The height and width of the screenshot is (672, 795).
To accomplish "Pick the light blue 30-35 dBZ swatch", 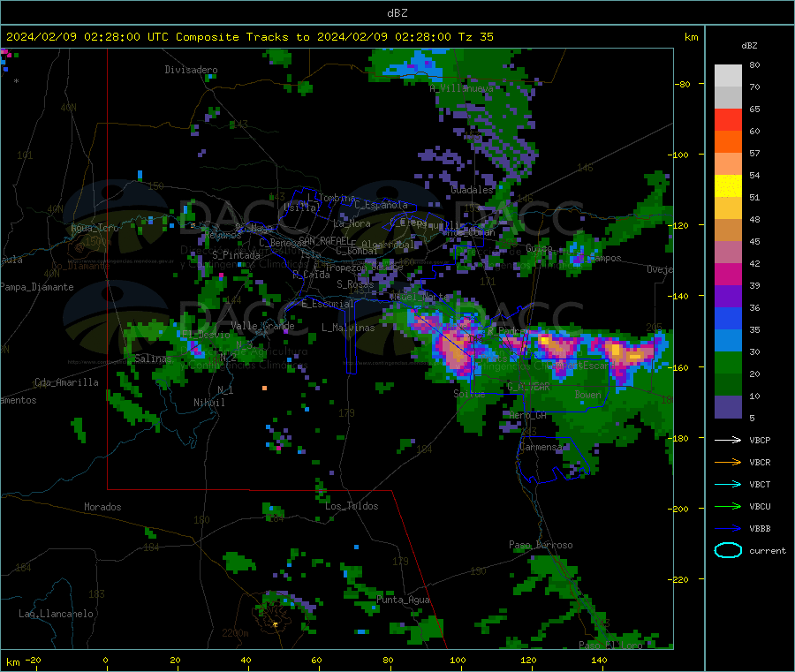I will tap(728, 341).
